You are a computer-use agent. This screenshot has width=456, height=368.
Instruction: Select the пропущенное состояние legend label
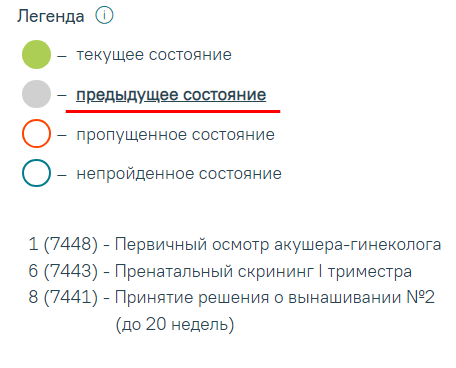[175, 135]
